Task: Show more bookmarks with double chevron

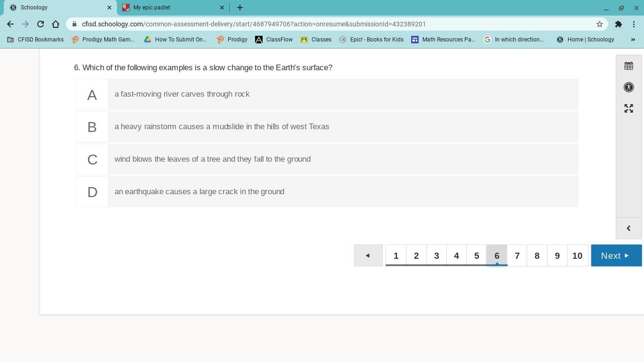Action: (x=633, y=40)
